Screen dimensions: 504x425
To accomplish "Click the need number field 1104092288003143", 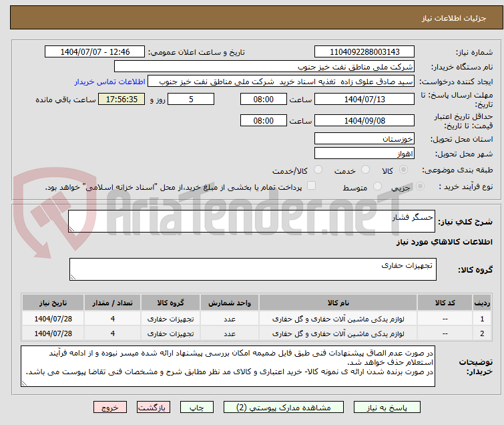I will 364,52.
